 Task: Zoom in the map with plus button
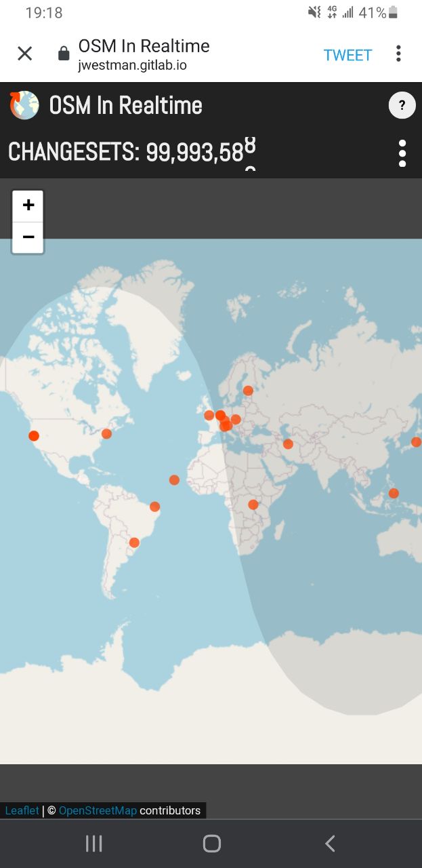pos(28,206)
